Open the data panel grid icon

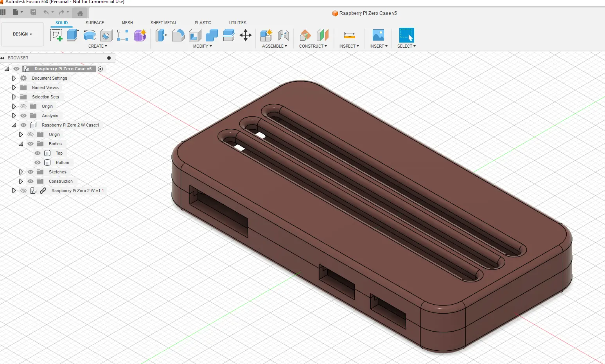[x=3, y=12]
